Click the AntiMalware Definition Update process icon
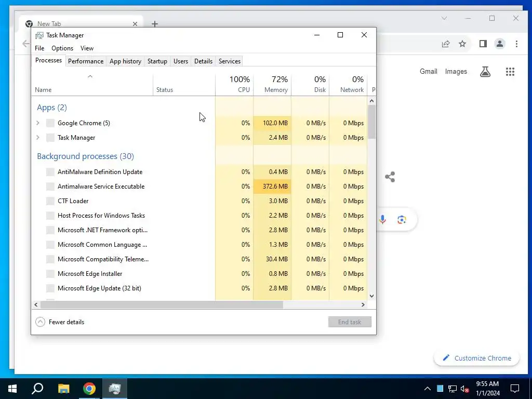 tap(50, 171)
